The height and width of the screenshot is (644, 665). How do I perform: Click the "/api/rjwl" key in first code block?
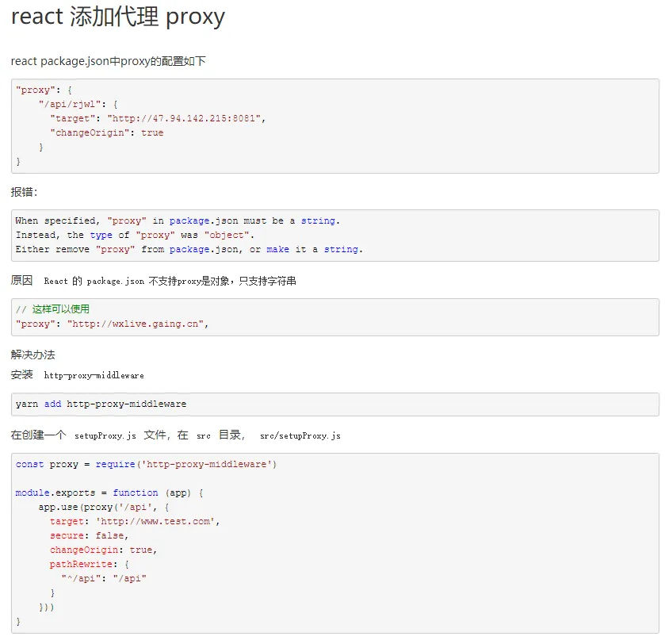coord(70,105)
